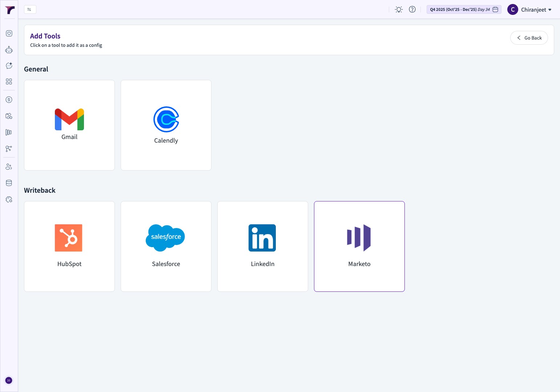Click 'Click on a tool to add it' subtitle
The height and width of the screenshot is (392, 560).
coord(66,45)
